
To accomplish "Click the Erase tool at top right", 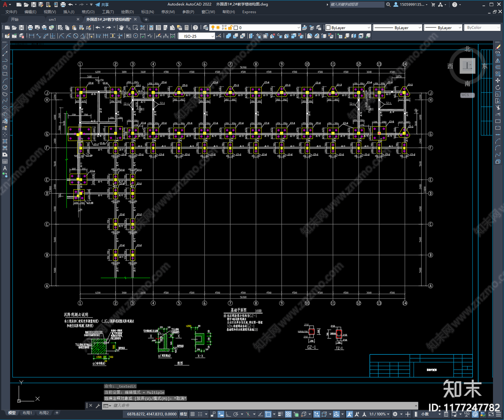I will tap(498, 47).
